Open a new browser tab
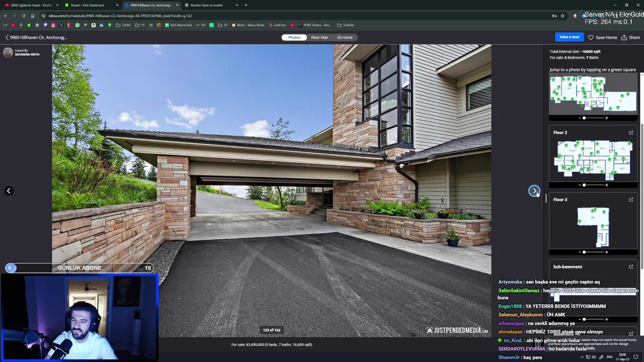Screen dimensions: 644x362 [x=246, y=5]
